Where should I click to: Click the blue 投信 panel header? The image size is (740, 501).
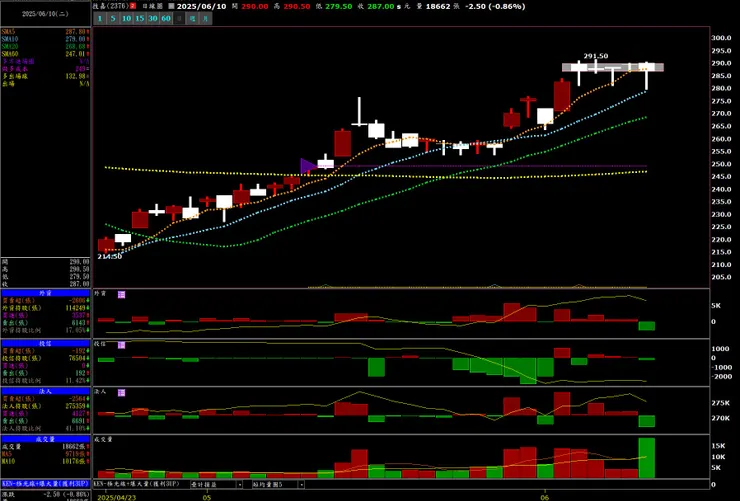pyautogui.click(x=45, y=343)
